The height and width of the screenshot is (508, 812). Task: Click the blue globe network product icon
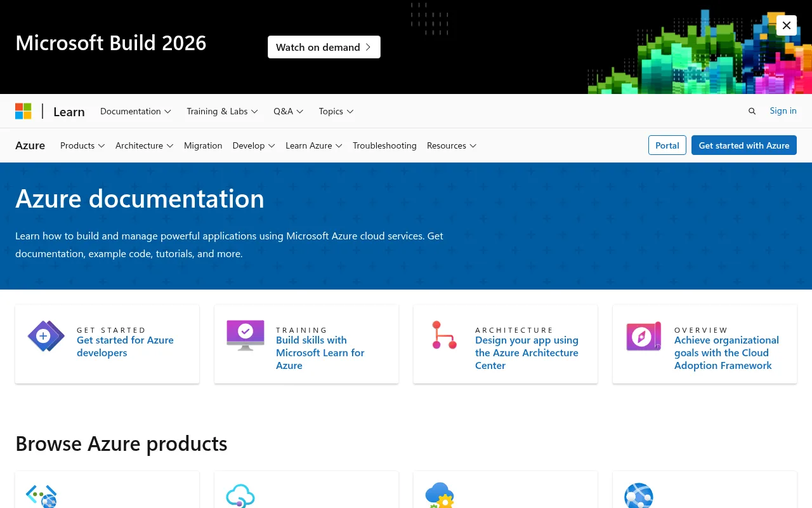pyautogui.click(x=639, y=496)
